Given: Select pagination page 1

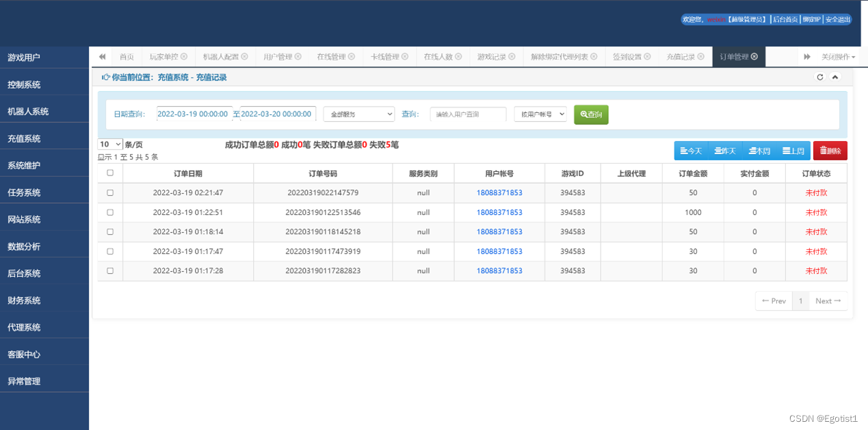Looking at the screenshot, I should click(801, 301).
